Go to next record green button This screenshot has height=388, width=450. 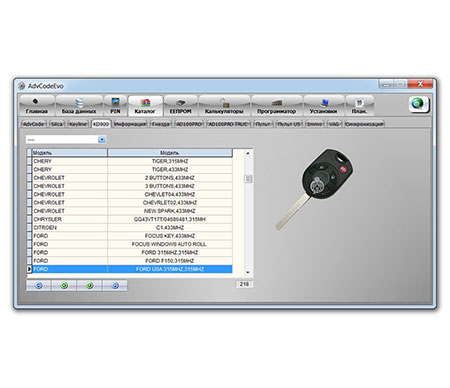[89, 286]
